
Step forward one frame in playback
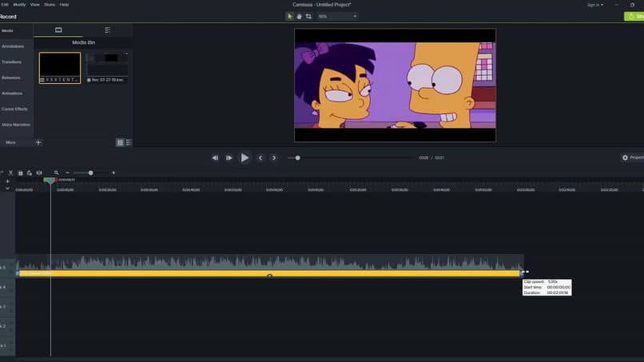(229, 157)
